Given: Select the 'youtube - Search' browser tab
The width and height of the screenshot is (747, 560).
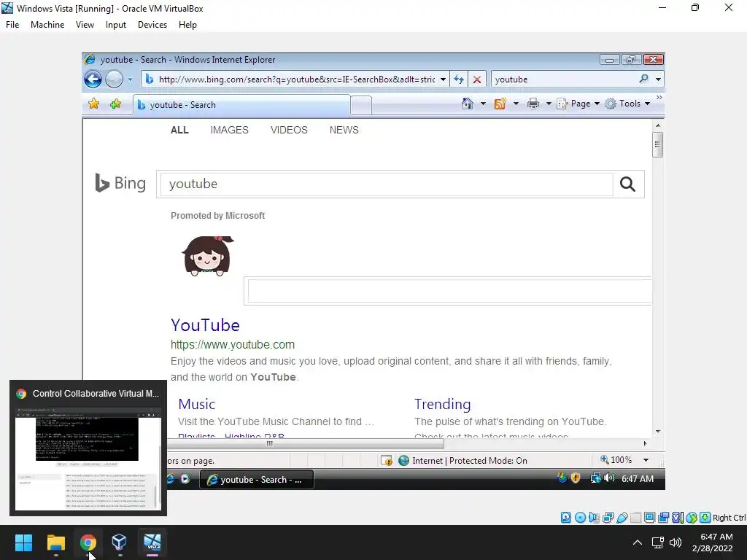Looking at the screenshot, I should click(242, 105).
